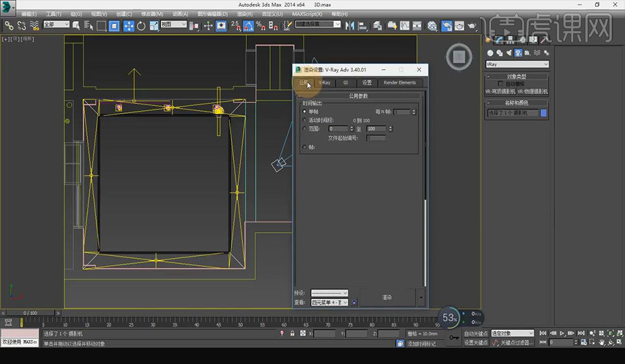
Task: Select the Cameras category icon
Action: click(518, 52)
